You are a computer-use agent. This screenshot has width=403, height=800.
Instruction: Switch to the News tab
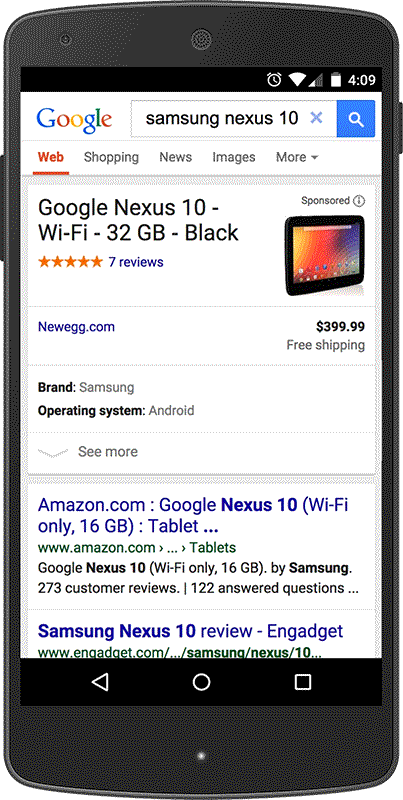tap(175, 157)
